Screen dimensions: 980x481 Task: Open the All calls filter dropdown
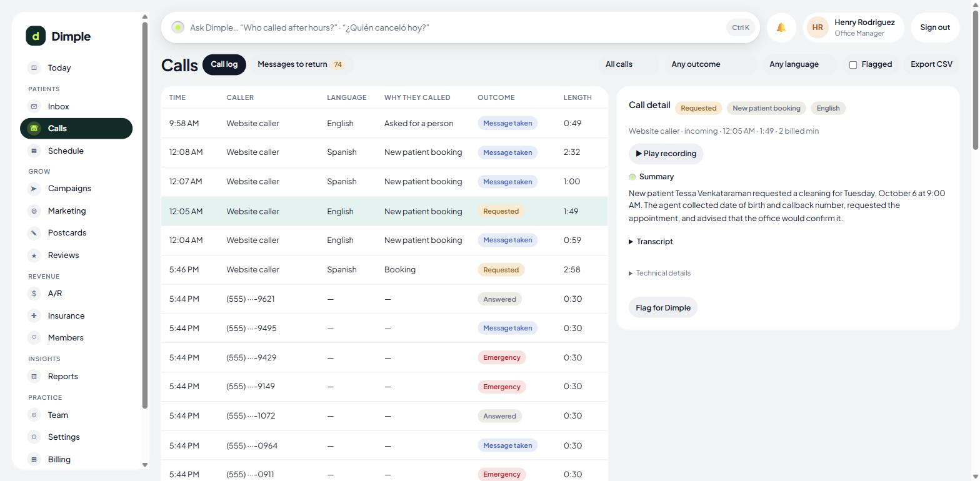[x=629, y=64]
